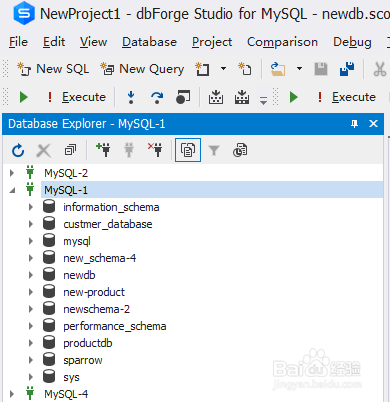
Task: Click the Cut scissors icon
Action: coord(380,69)
